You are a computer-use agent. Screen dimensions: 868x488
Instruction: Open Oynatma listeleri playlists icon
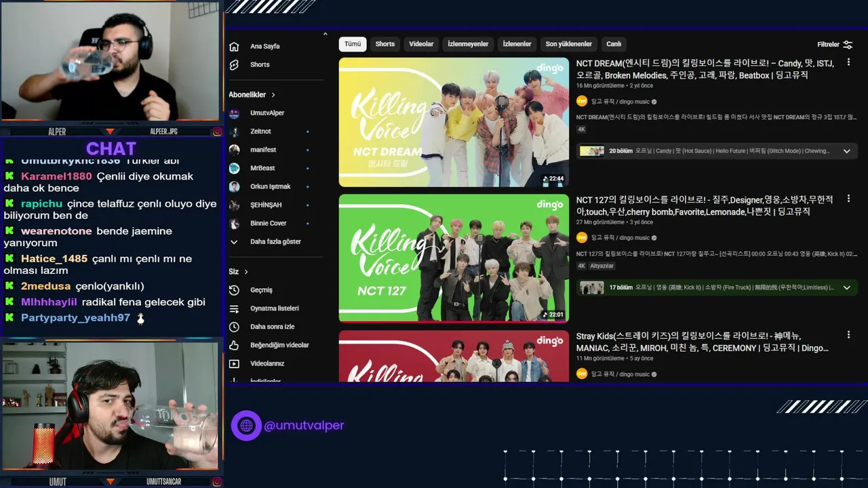[x=234, y=308]
